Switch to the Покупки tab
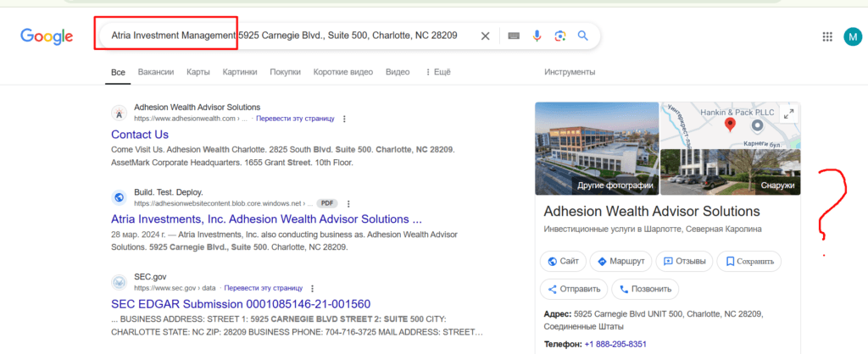This screenshot has height=354, width=868. click(x=285, y=72)
